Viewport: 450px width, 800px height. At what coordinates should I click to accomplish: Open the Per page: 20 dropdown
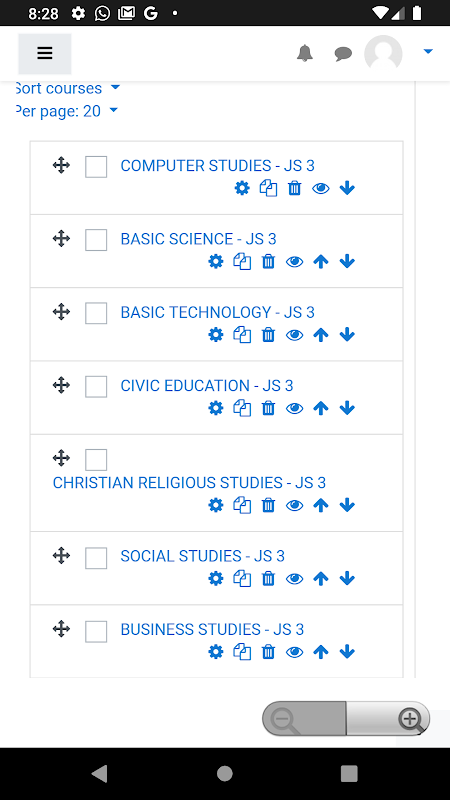[66, 111]
